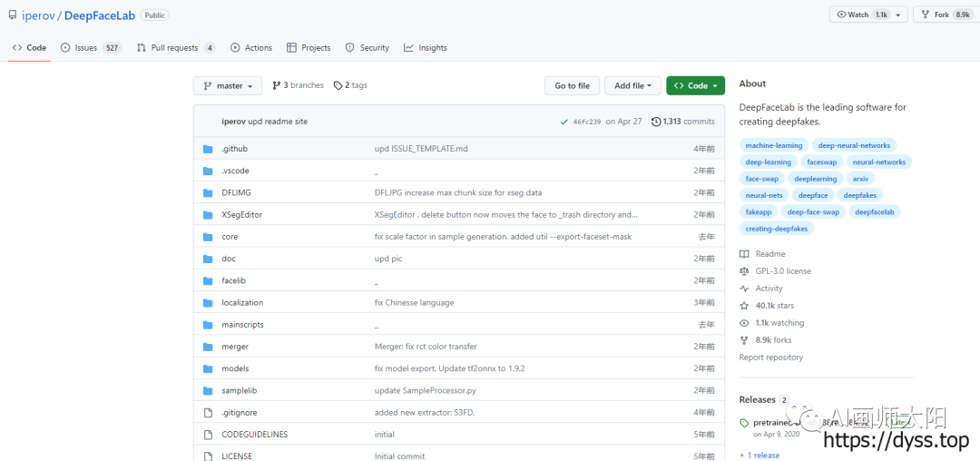This screenshot has width=980, height=461.
Task: Click the localization folder icon
Action: coord(208,302)
